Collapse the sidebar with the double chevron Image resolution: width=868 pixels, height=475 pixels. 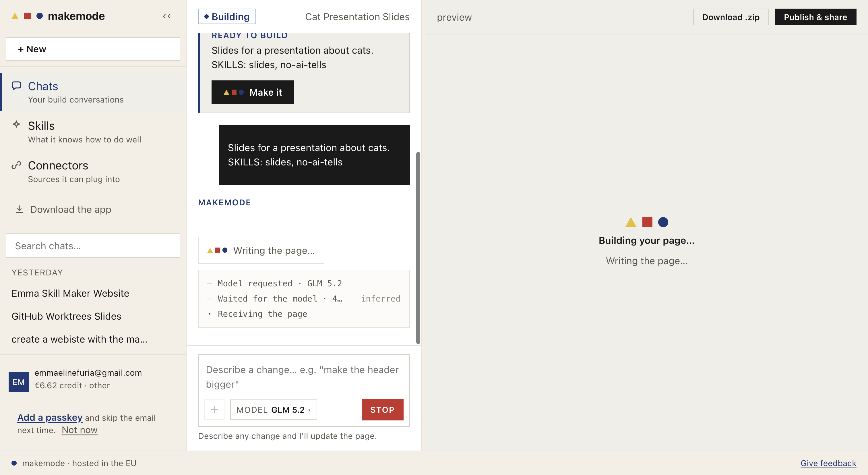pyautogui.click(x=167, y=16)
